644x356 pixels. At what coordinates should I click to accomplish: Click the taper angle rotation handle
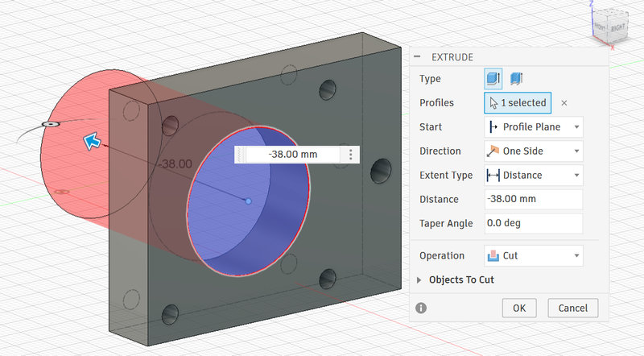click(x=51, y=124)
